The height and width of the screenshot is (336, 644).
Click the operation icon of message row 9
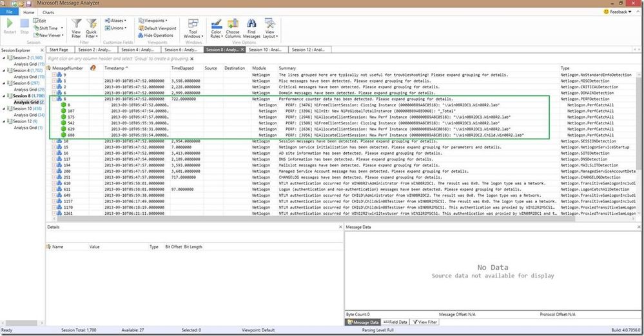59,75
